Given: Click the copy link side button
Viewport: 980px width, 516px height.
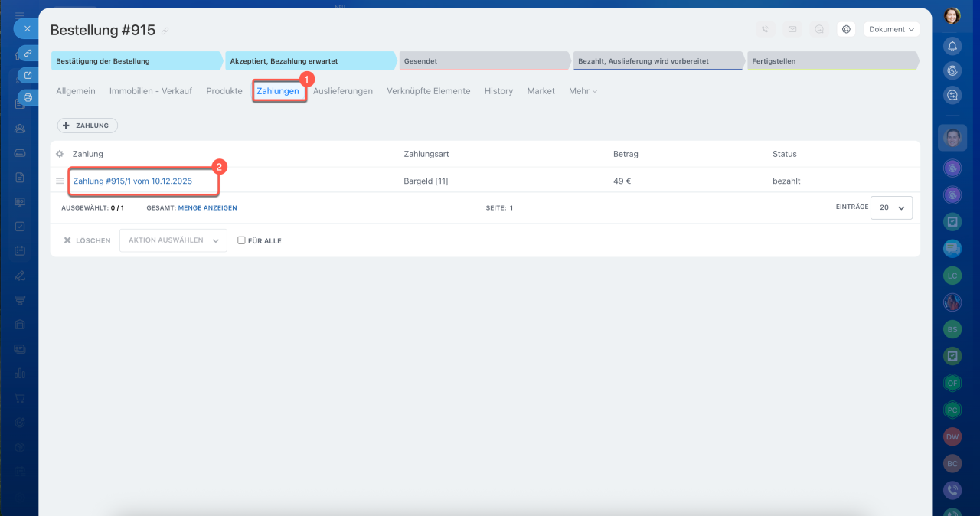Looking at the screenshot, I should click(28, 54).
